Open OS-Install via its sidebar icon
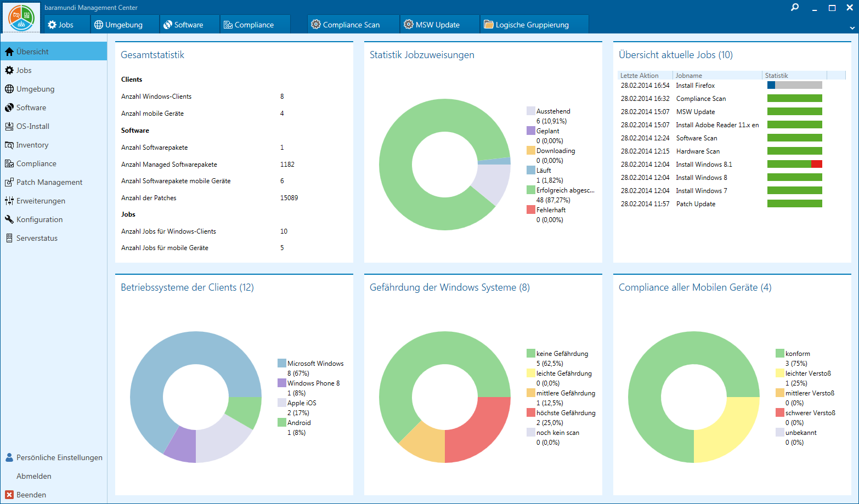Screen dimensions: 859x504 (x=9, y=126)
